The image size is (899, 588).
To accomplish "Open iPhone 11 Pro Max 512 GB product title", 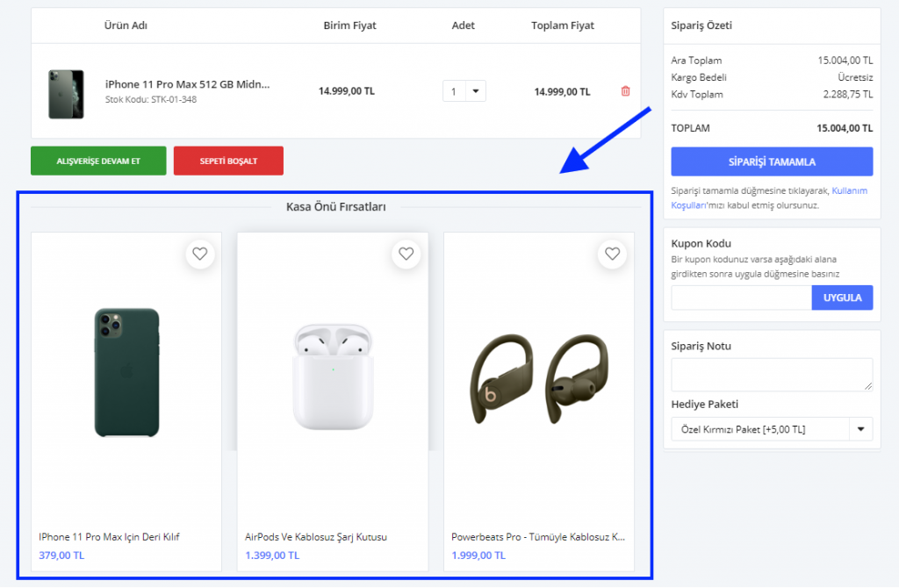I will pos(188,84).
